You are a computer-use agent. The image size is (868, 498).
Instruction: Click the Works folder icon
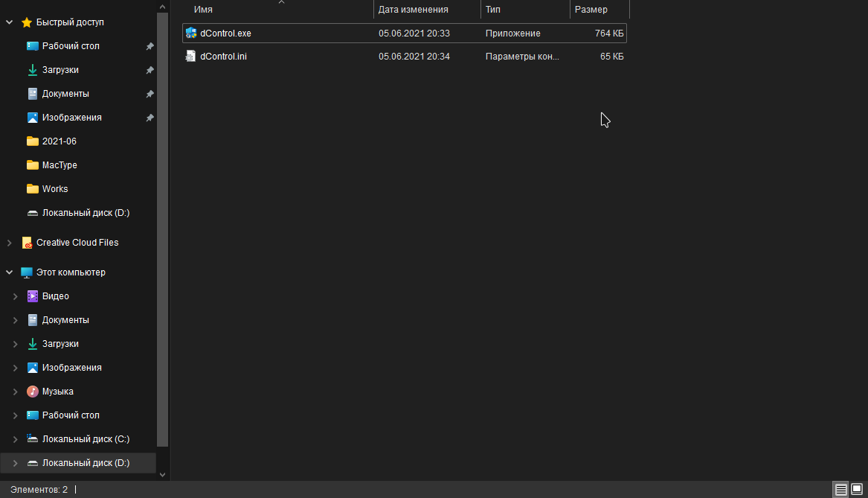[33, 189]
